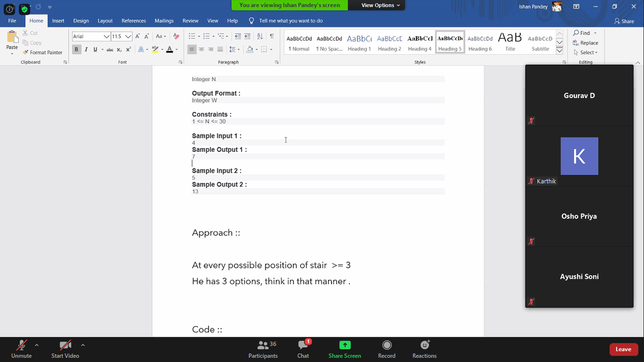Toggle italic formatting
644x362 pixels.
(85, 49)
